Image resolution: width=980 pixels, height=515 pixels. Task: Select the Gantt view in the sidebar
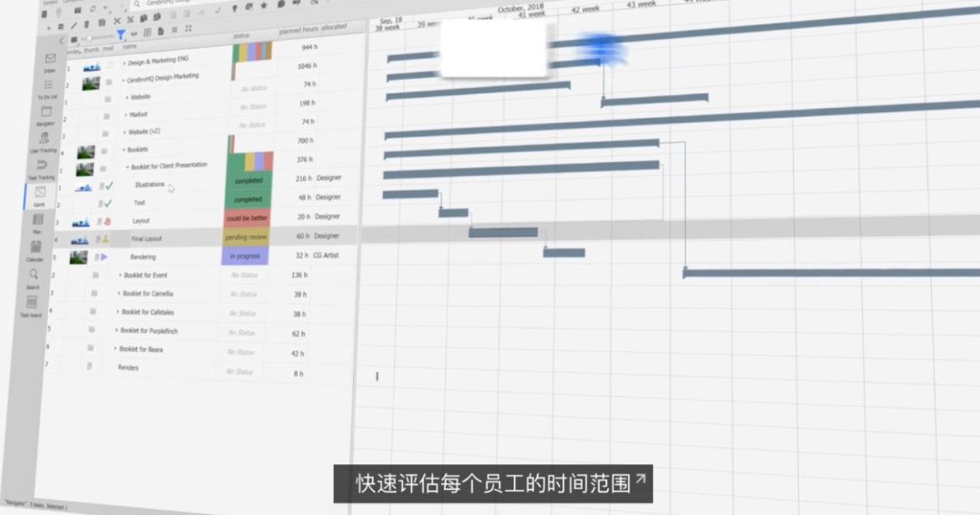click(40, 195)
